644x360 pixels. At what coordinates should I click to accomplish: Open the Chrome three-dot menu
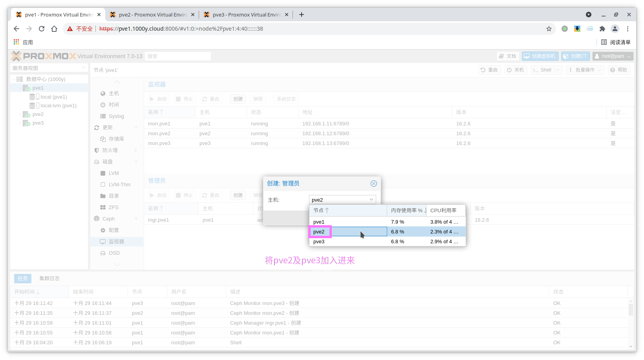click(x=628, y=29)
